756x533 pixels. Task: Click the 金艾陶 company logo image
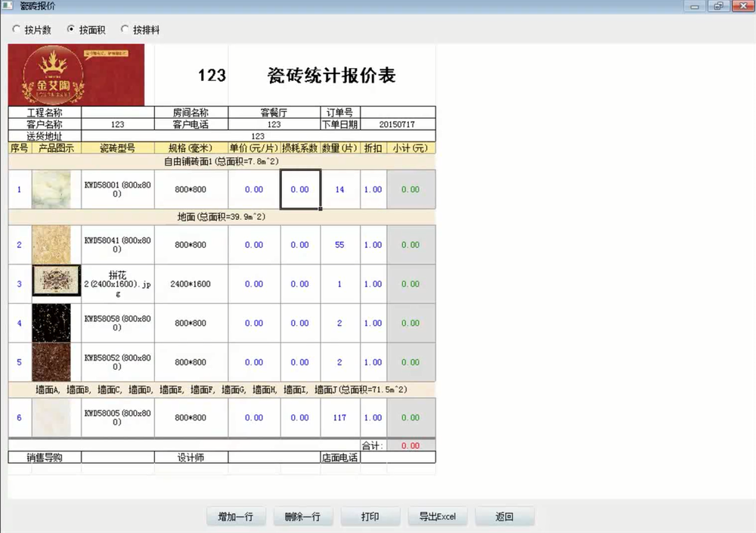pyautogui.click(x=75, y=73)
